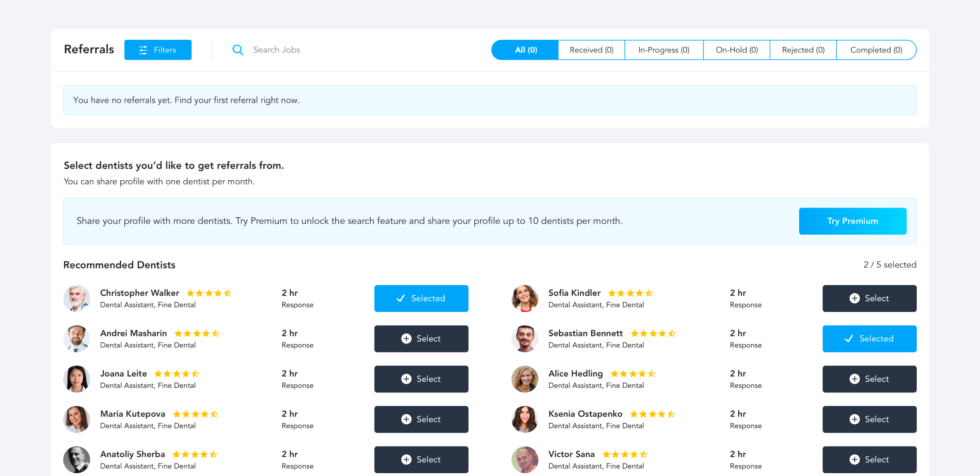Click the sliders icon in Filters button
Screen dimensions: 980x476
click(143, 50)
